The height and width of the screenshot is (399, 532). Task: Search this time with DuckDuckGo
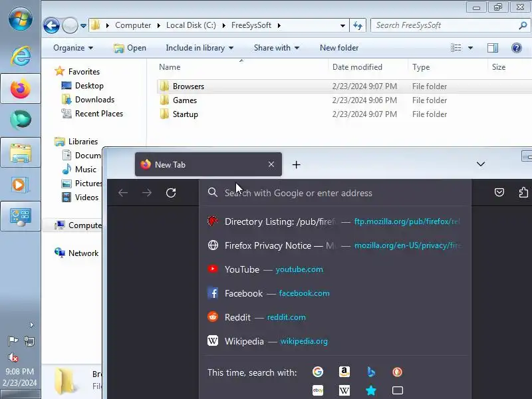(397, 372)
